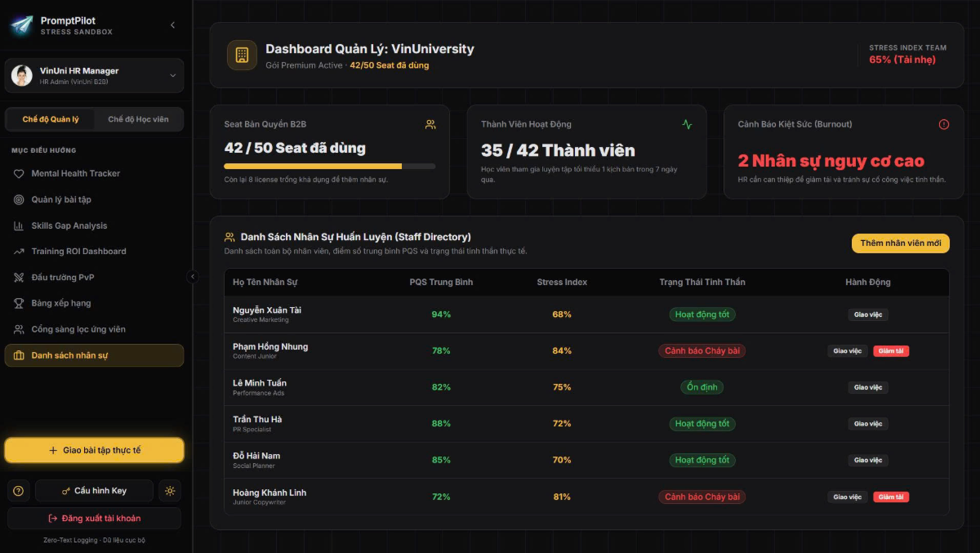Click the Ổn định status badge
The width and height of the screenshot is (980, 553).
(x=702, y=387)
